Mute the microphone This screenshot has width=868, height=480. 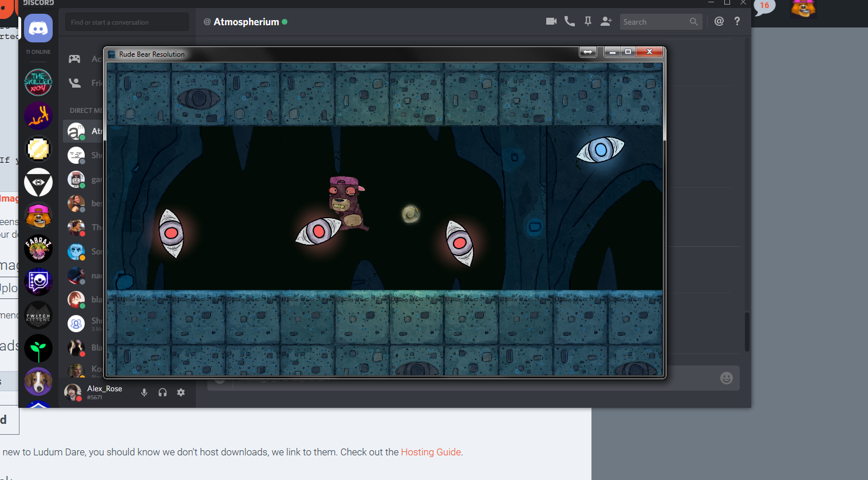pos(144,392)
